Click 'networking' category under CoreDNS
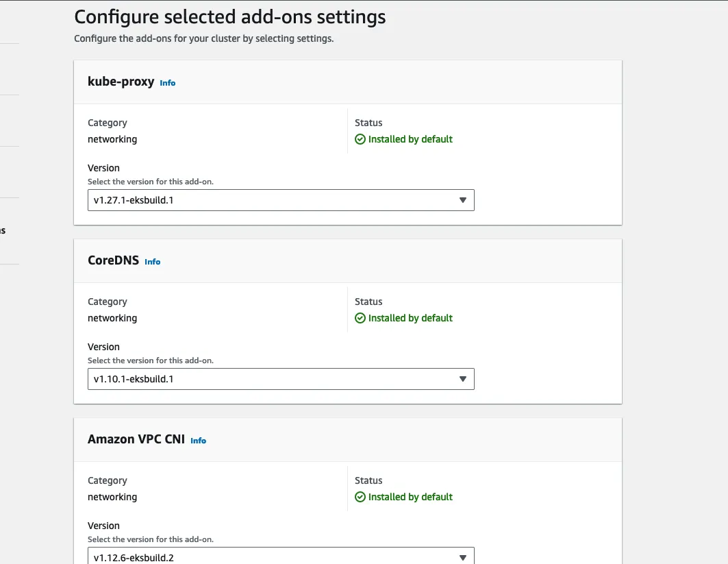Viewport: 728px width, 564px height. [x=112, y=318]
